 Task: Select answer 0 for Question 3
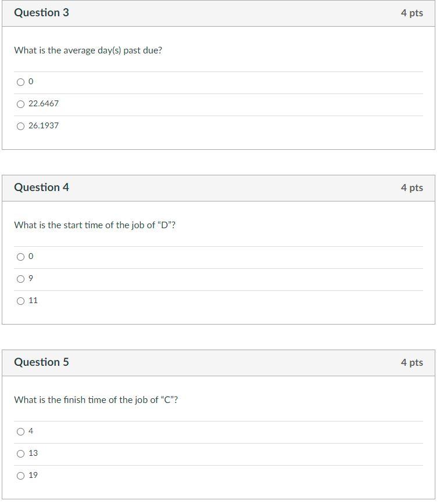click(20, 82)
